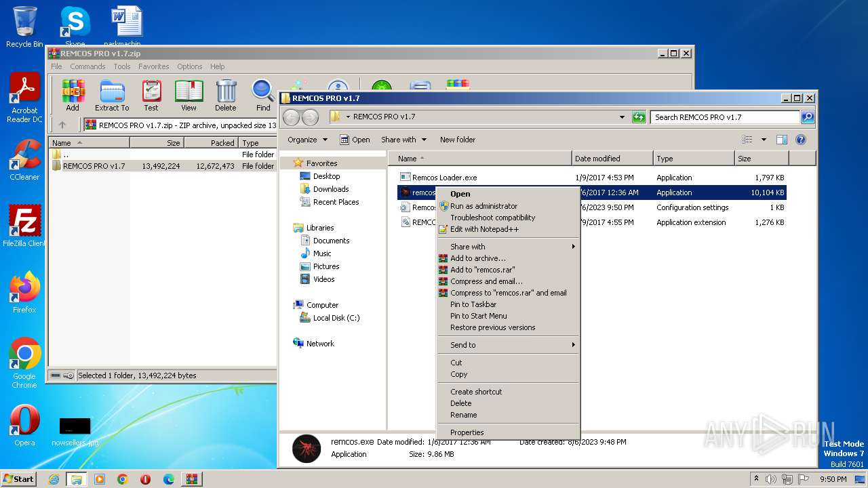
Task: Choose Copy in the context menu
Action: pyautogui.click(x=507, y=374)
